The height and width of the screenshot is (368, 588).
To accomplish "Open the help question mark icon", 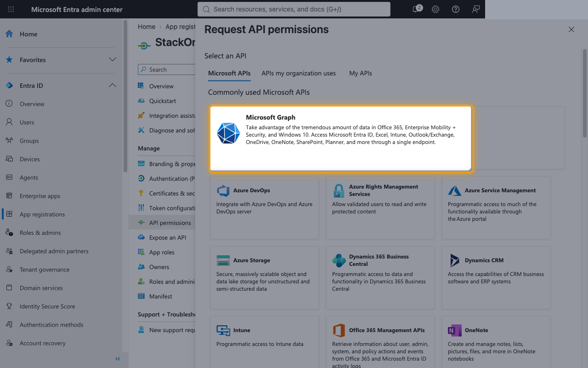I will point(456,9).
